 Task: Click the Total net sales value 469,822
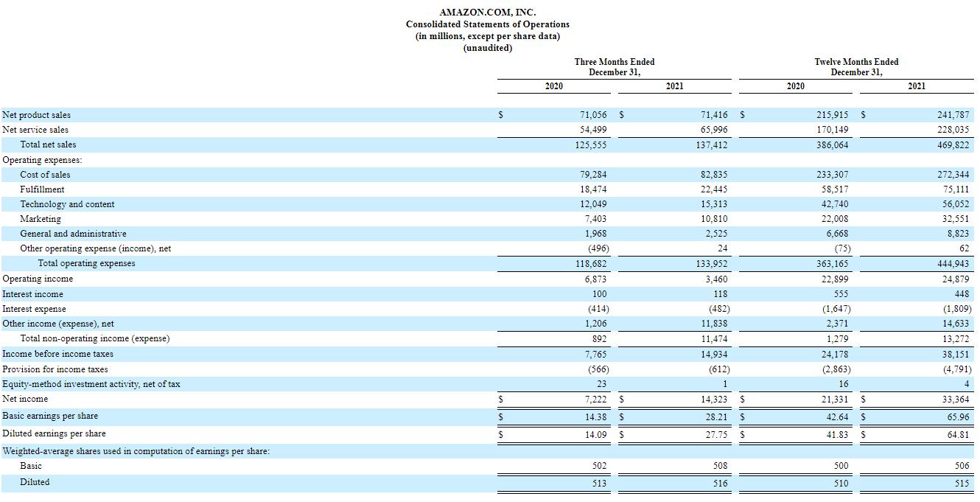(x=953, y=145)
